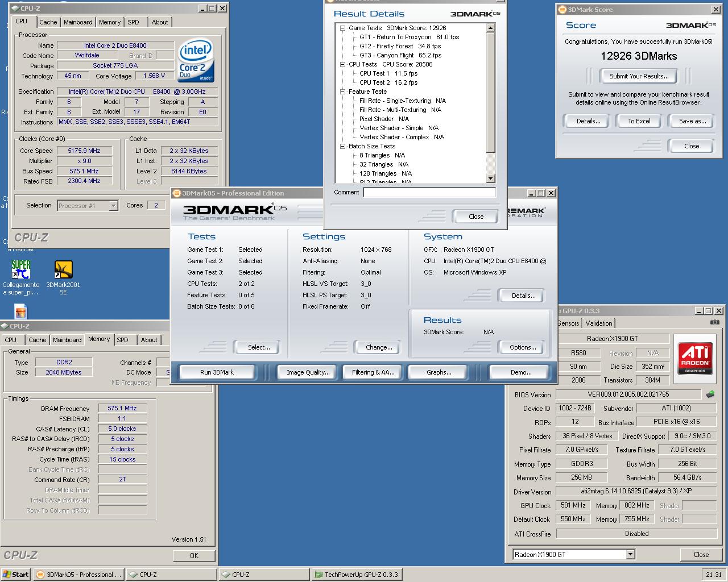This screenshot has width=728, height=582.
Task: Click the Save as... button
Action: (x=692, y=121)
